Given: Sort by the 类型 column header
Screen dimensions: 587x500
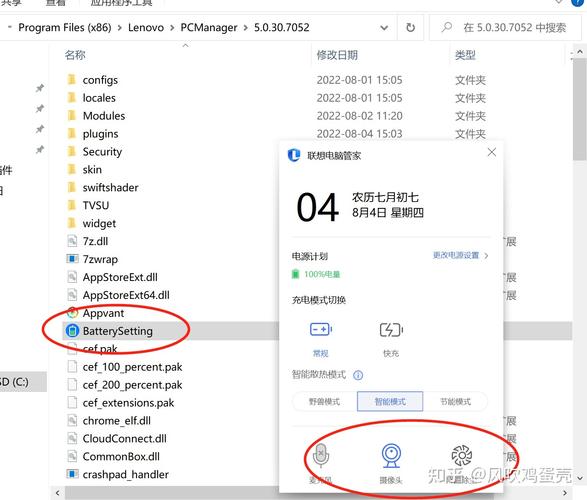Looking at the screenshot, I should tap(465, 55).
